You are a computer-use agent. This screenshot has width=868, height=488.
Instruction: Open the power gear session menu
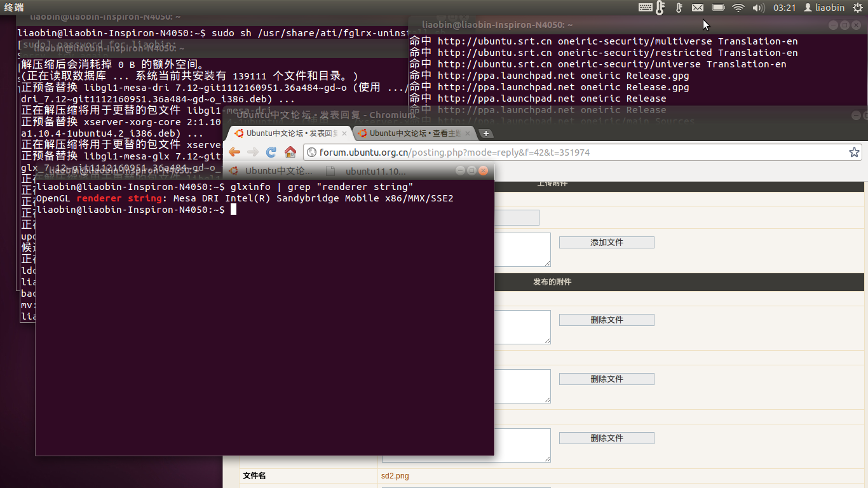[x=858, y=8]
